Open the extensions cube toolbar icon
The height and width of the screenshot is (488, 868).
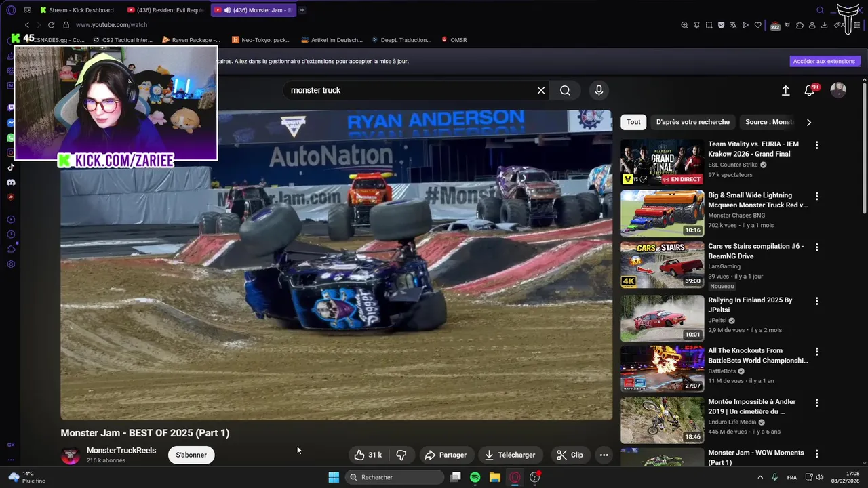point(800,25)
